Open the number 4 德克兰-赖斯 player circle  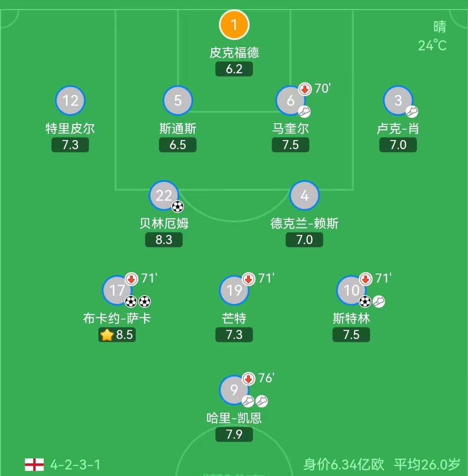[x=304, y=196]
